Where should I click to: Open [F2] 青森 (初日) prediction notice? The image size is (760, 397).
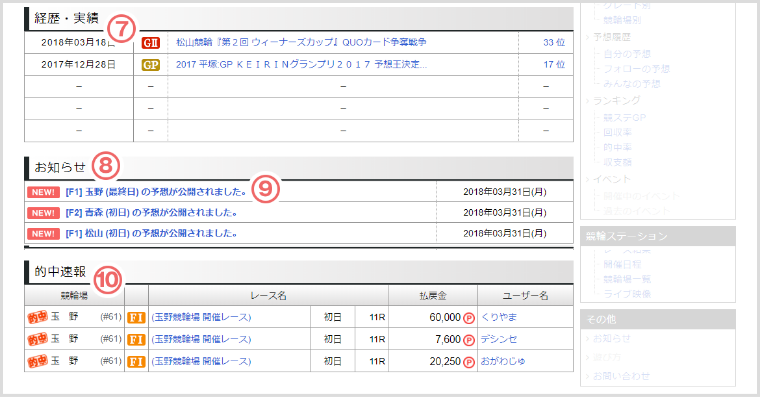152,213
